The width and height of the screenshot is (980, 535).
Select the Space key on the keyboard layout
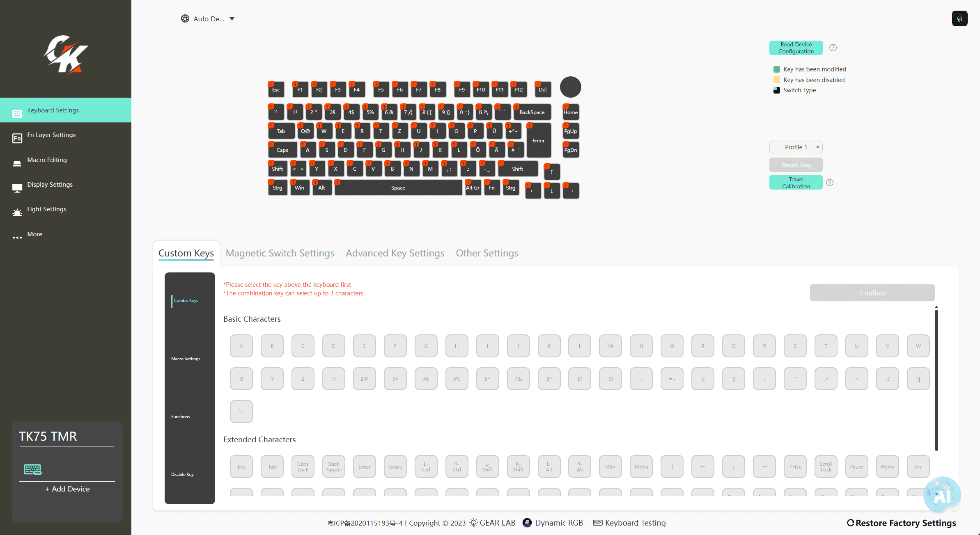click(x=398, y=188)
